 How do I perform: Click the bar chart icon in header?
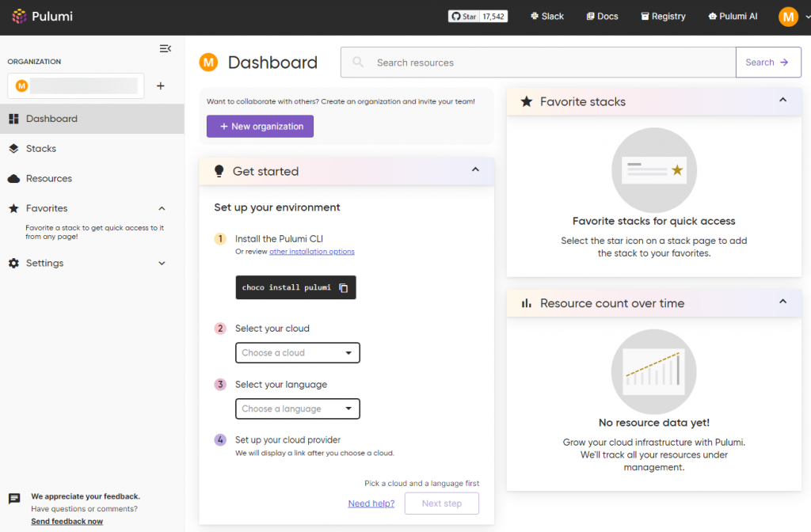(x=527, y=303)
